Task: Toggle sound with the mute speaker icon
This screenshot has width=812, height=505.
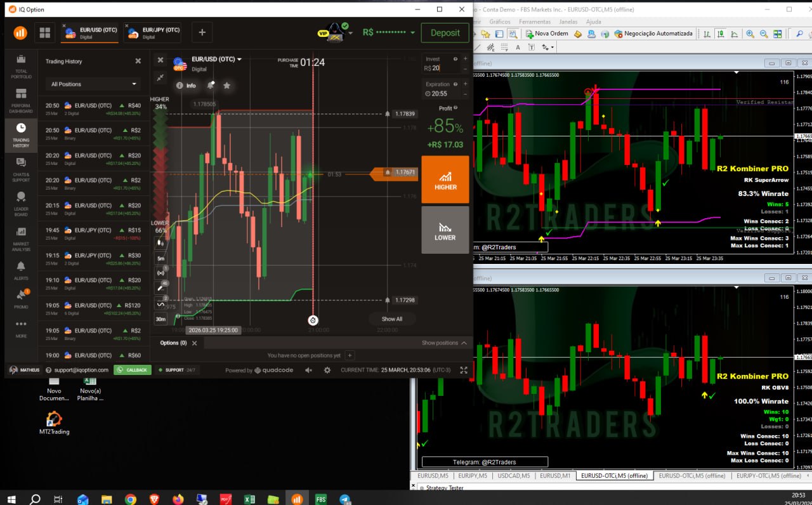Action: [x=309, y=370]
